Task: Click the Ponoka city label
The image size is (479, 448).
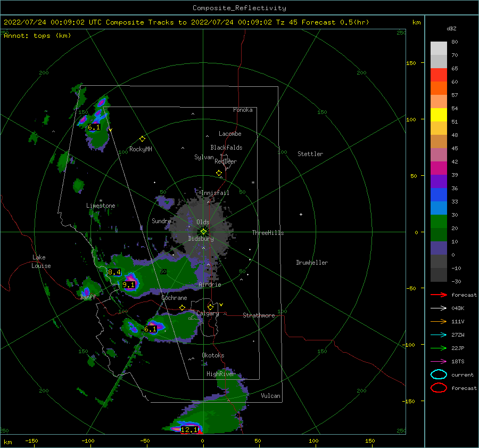Action: tap(243, 110)
